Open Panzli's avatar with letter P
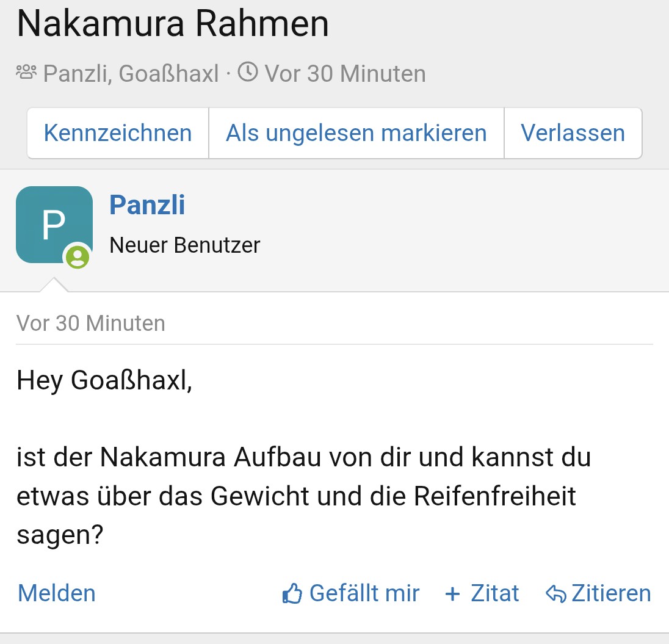 tap(54, 225)
